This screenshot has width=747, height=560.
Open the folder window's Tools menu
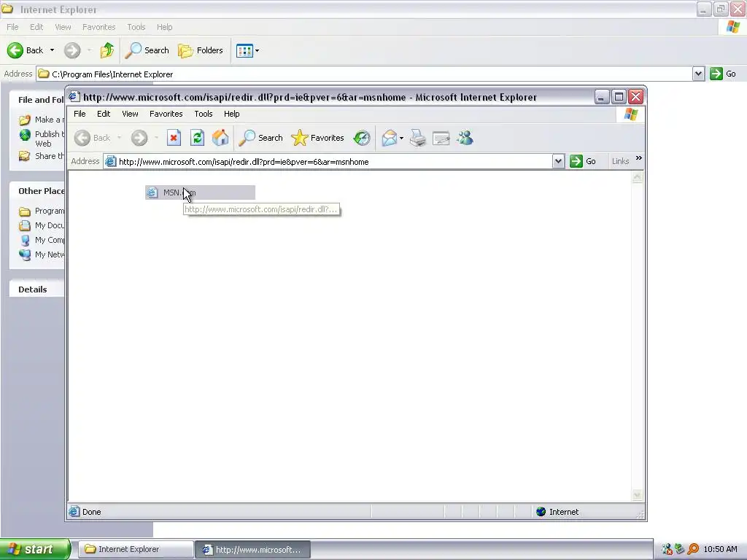coord(136,27)
